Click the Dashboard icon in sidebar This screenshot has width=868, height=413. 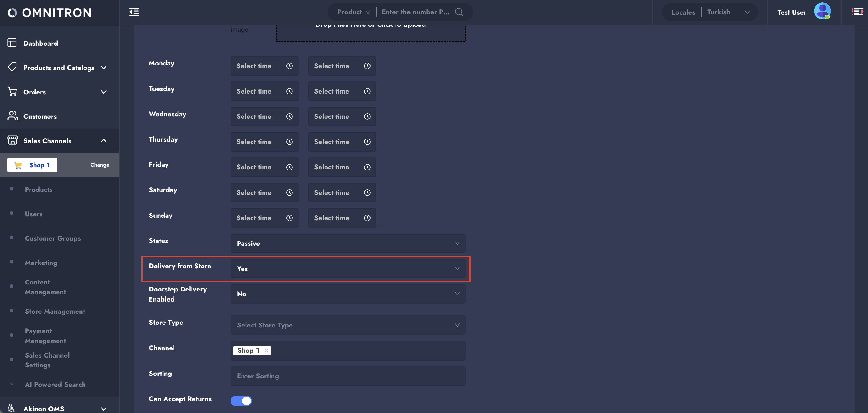pyautogui.click(x=12, y=43)
